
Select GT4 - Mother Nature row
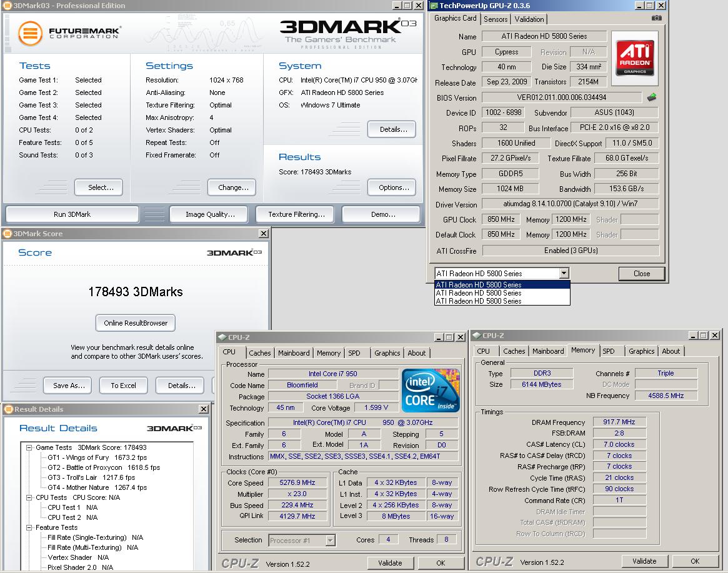(97, 487)
